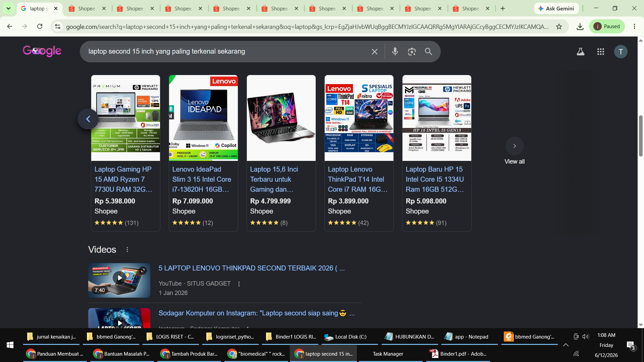The image size is (644, 362).
Task: Open LOGIS RISET folder taskbar item
Action: (170, 337)
